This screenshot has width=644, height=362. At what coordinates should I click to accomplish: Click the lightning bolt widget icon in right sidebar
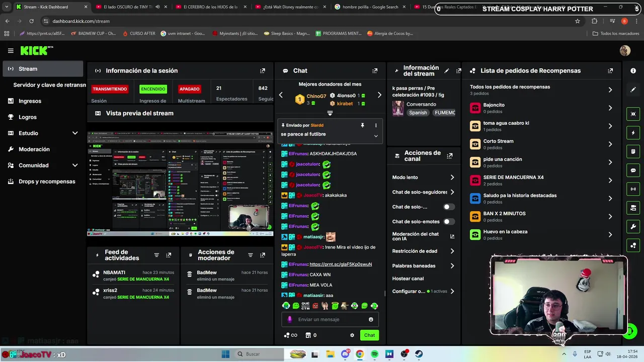tap(633, 133)
